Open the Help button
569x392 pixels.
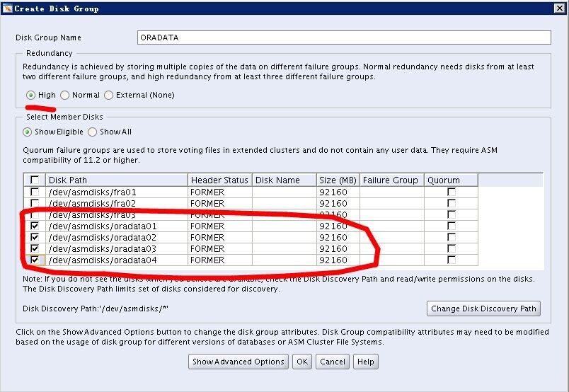tap(365, 362)
